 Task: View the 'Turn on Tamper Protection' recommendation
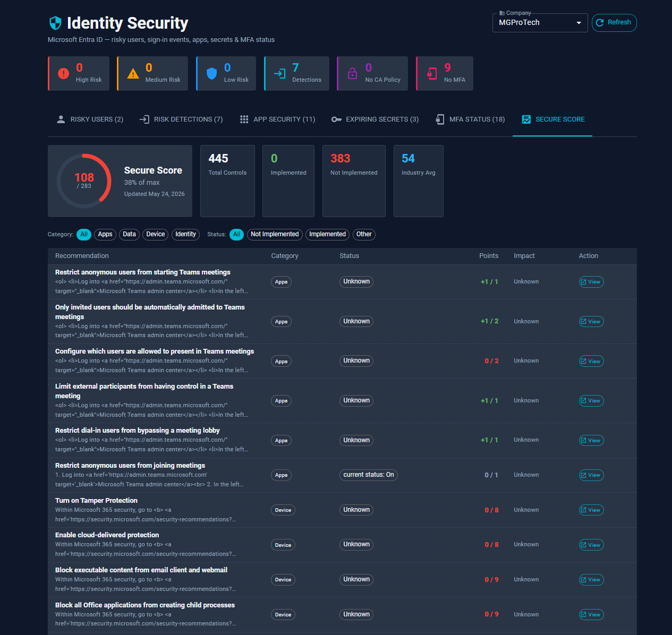click(591, 510)
